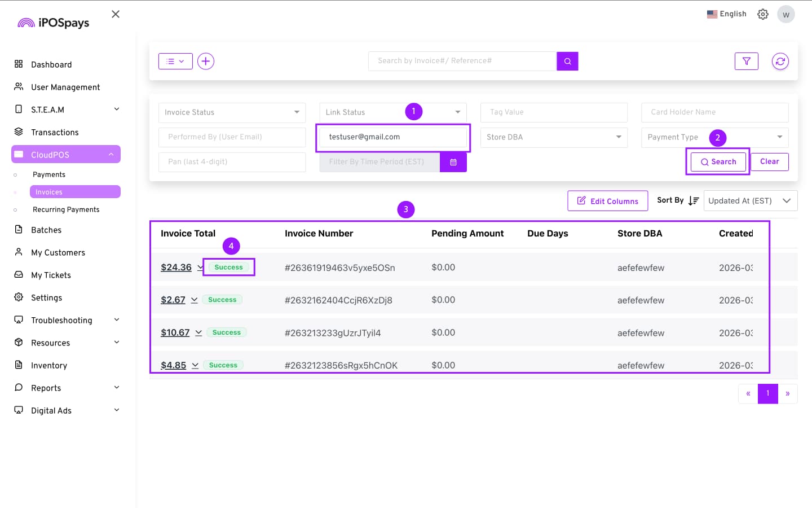
Task: Click the add new invoice plus icon
Action: pos(206,61)
